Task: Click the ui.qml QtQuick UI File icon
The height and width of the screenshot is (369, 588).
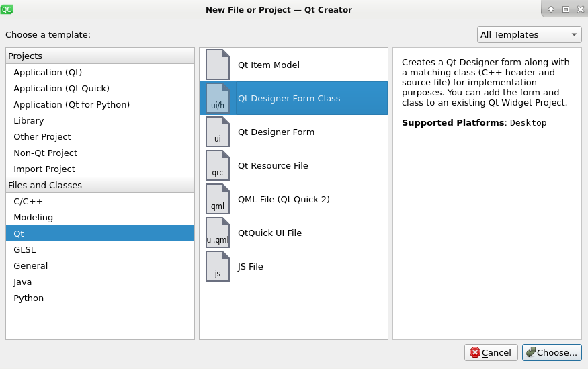Action: tap(218, 233)
